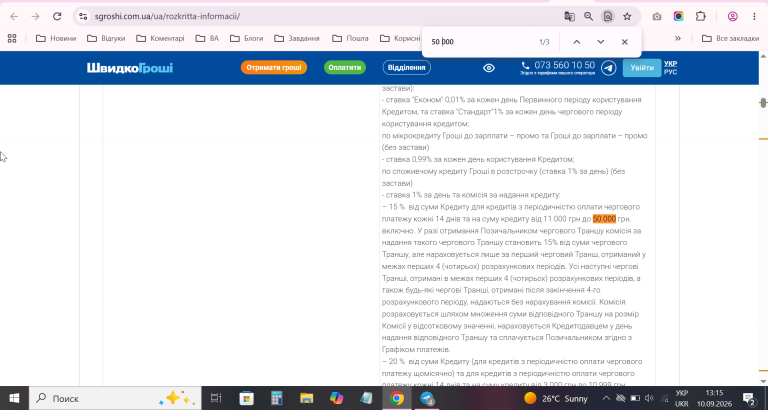Screen dimensions: 768x410
Task: Open Copilot from the taskbar
Action: (x=336, y=398)
